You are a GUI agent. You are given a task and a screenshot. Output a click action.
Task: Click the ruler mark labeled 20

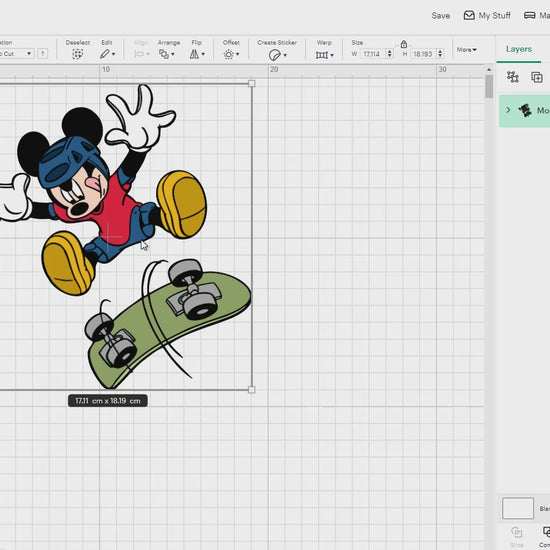pyautogui.click(x=274, y=69)
